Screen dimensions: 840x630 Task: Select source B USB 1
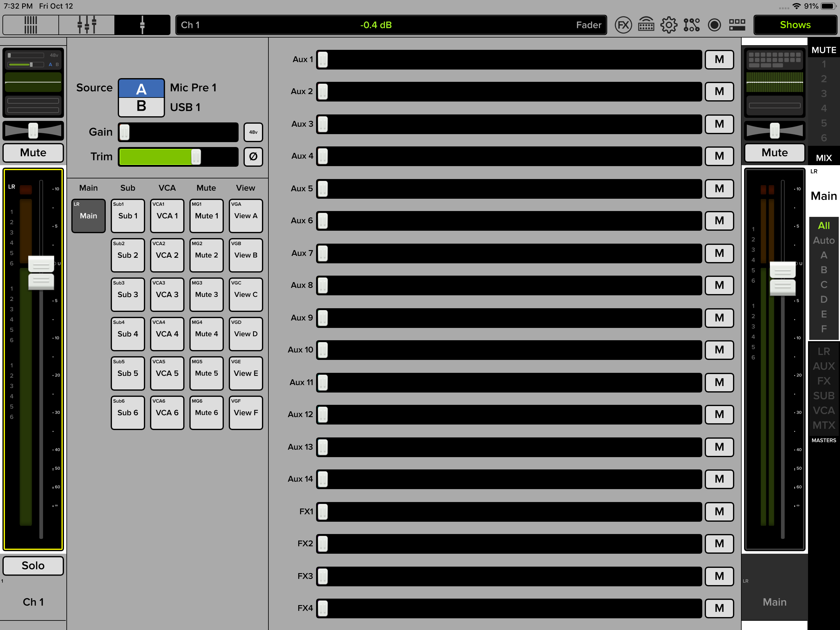141,106
